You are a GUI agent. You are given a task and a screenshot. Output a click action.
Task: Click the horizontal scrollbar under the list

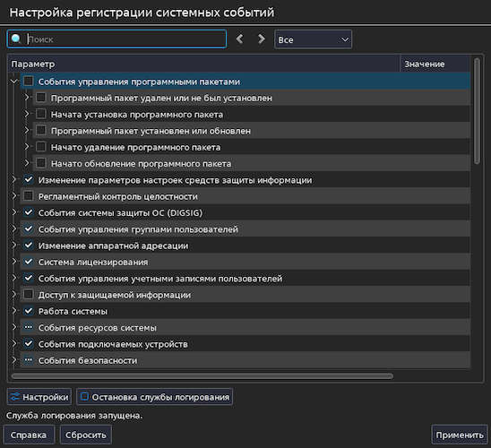point(202,376)
